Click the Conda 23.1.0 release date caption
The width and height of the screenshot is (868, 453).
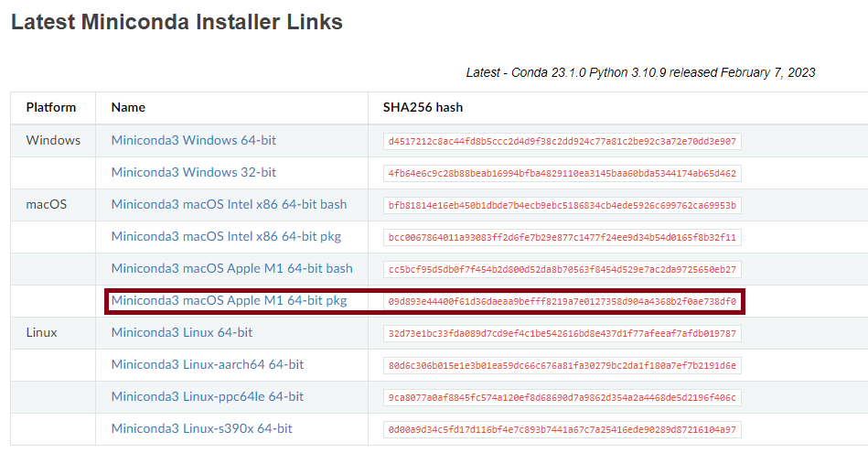click(x=640, y=72)
